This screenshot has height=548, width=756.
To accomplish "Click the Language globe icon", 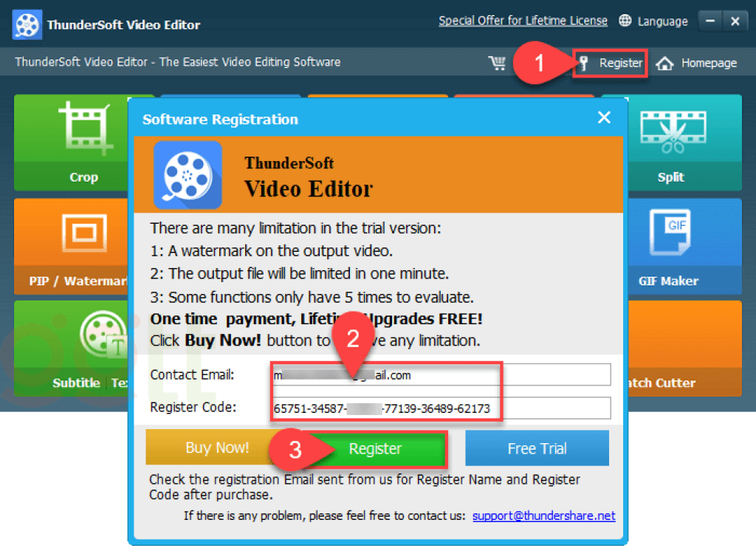I will (625, 21).
